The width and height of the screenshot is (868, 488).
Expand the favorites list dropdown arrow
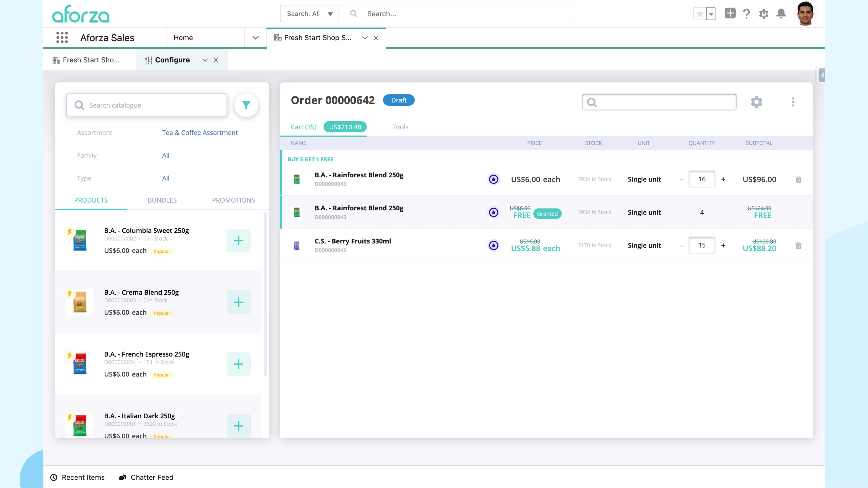(711, 14)
